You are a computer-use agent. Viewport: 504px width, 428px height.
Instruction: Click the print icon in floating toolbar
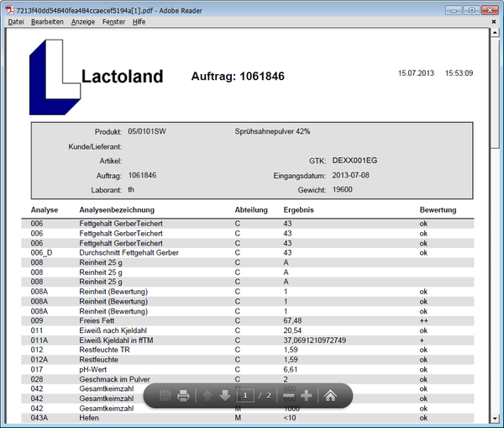coord(183,395)
